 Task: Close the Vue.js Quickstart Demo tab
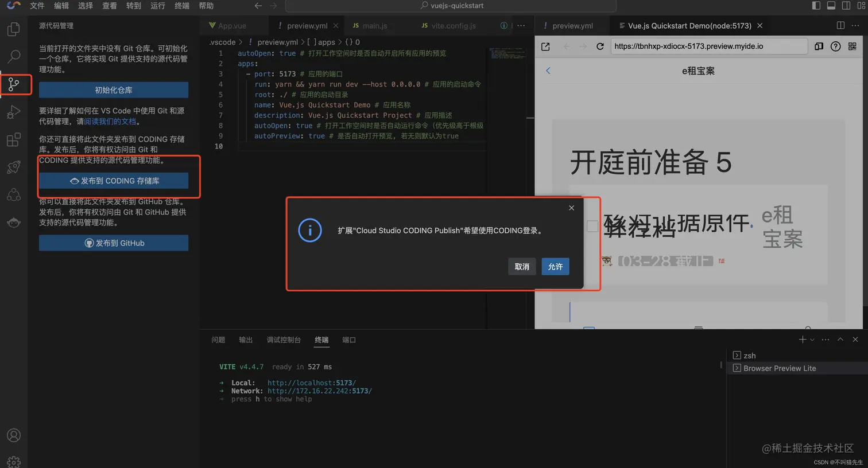pyautogui.click(x=760, y=26)
